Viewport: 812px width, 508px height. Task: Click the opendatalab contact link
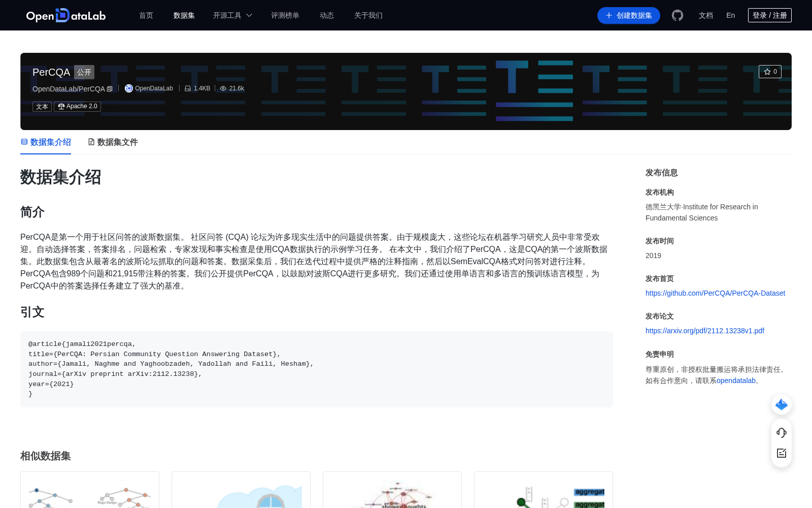(736, 380)
